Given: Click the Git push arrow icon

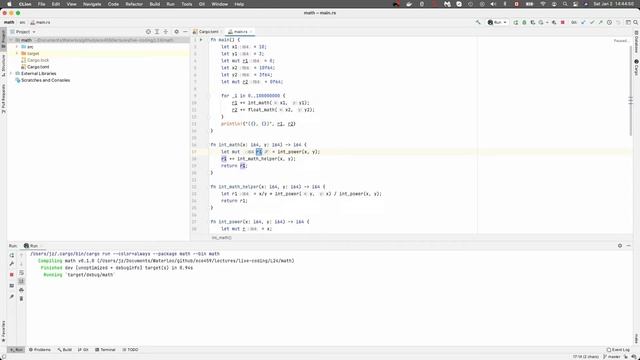Looking at the screenshot, I should (600, 22).
